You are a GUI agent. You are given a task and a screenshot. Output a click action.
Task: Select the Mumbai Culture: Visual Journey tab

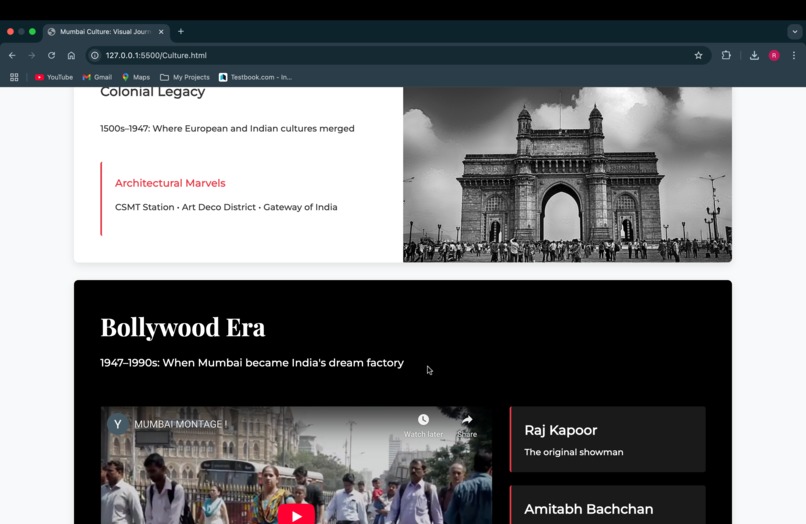[106, 32]
